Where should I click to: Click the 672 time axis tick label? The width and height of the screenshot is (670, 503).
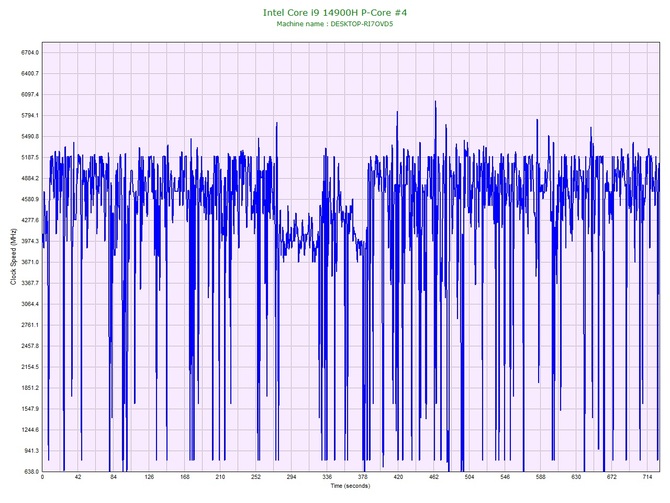[612, 477]
